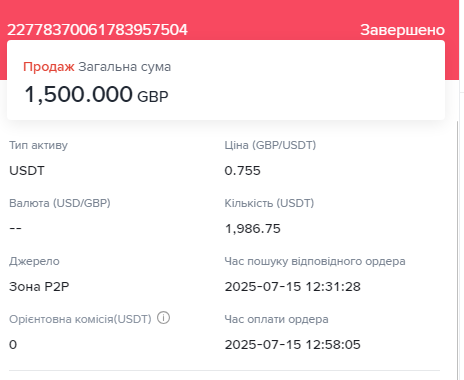Click the Завершено status label
This screenshot has height=380, width=464.
pos(402,30)
